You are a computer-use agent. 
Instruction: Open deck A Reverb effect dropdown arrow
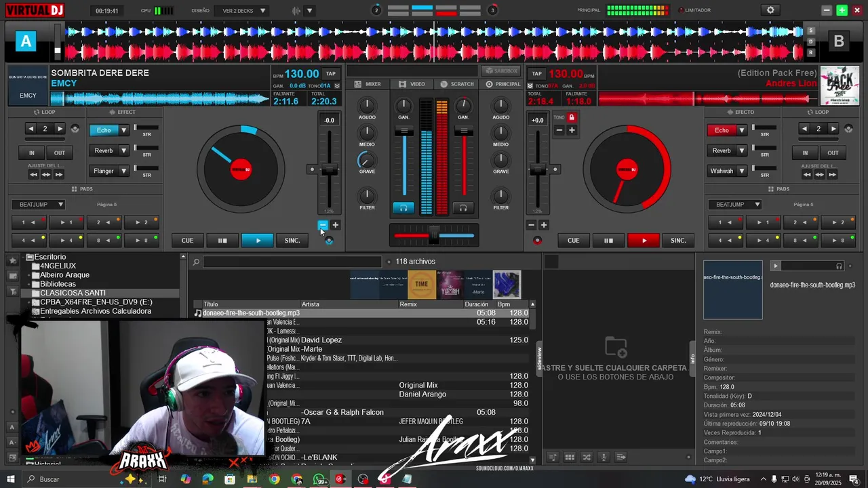(x=123, y=150)
